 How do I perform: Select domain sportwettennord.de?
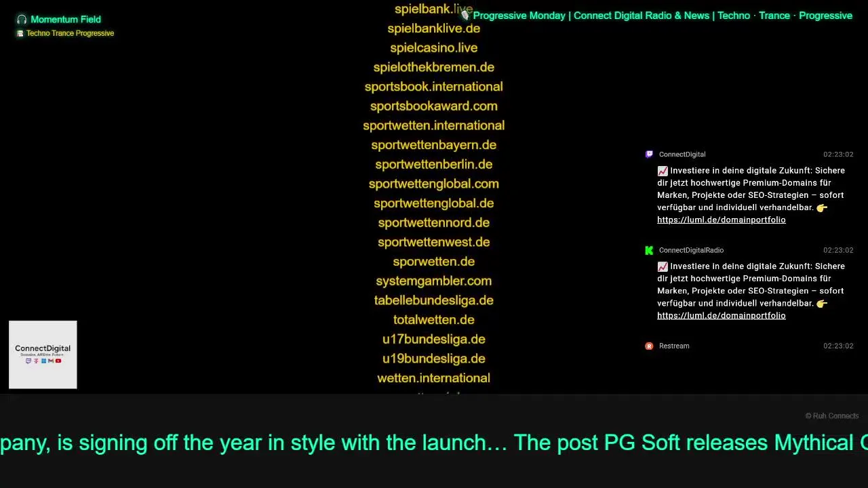(434, 223)
